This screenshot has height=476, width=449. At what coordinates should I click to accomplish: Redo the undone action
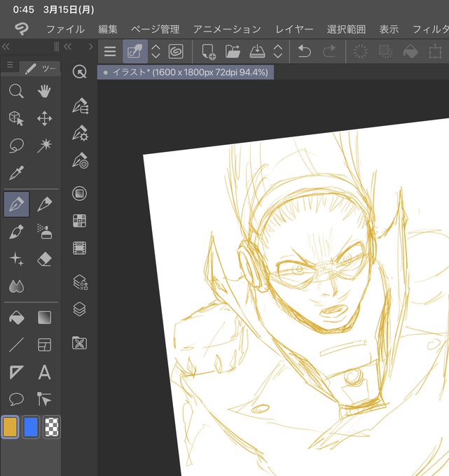[x=329, y=51]
